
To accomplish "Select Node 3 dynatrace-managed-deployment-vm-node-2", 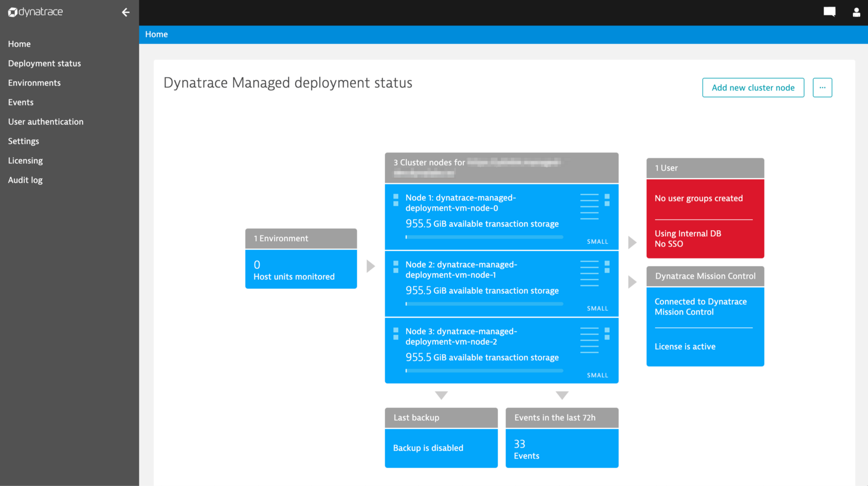I will pos(461,337).
